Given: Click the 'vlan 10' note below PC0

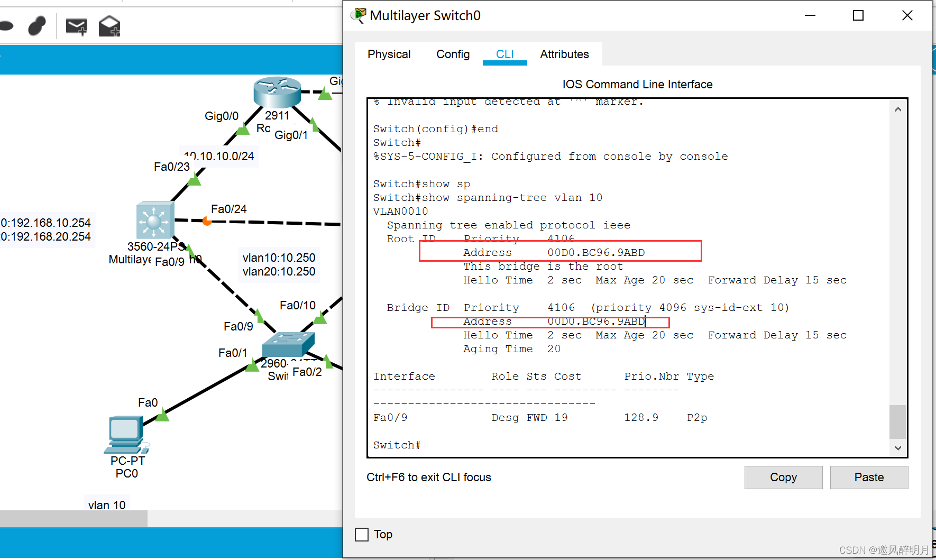Looking at the screenshot, I should tap(107, 505).
